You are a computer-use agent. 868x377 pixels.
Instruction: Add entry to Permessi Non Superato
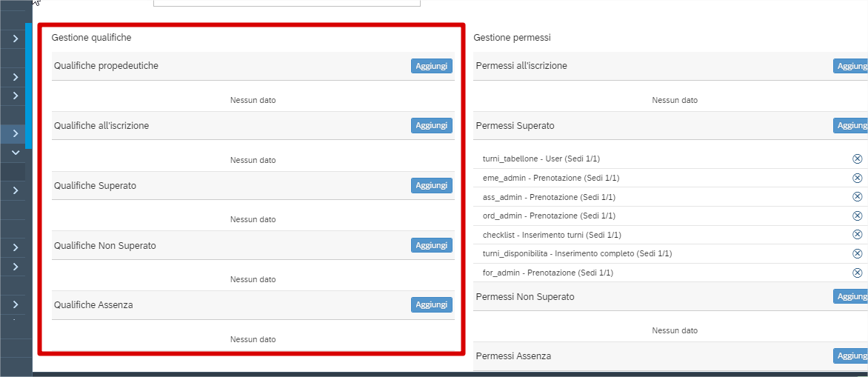[852, 296]
